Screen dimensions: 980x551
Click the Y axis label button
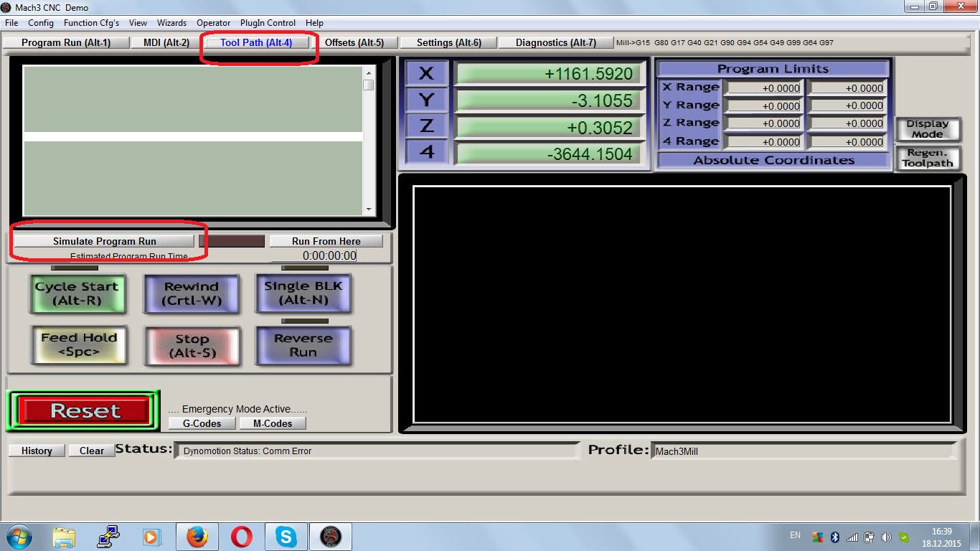(427, 100)
